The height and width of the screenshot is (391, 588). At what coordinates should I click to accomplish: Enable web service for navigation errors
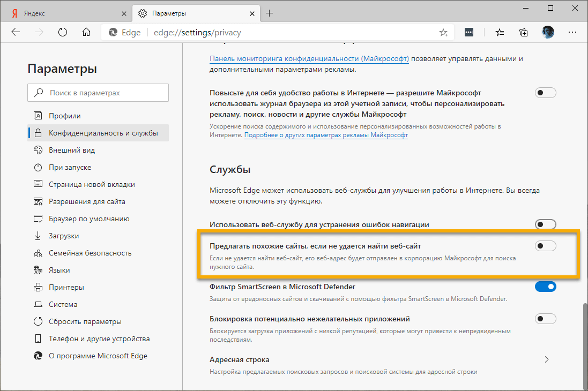pos(545,224)
